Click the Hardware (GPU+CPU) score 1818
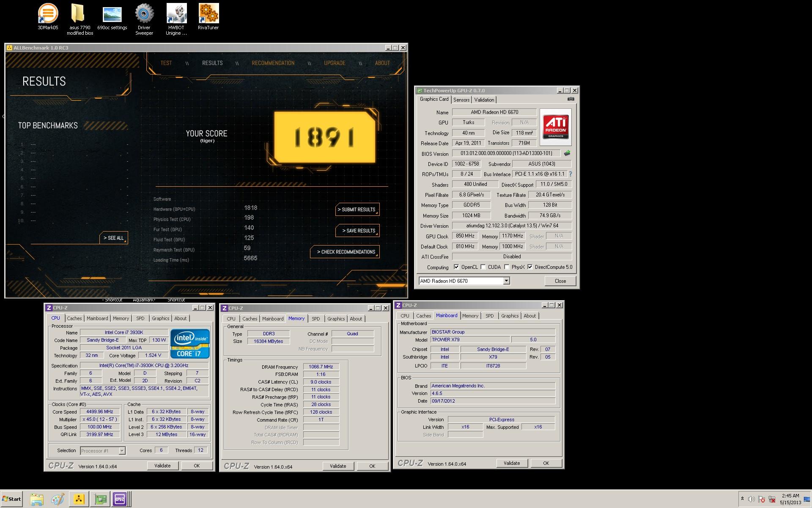 250,208
